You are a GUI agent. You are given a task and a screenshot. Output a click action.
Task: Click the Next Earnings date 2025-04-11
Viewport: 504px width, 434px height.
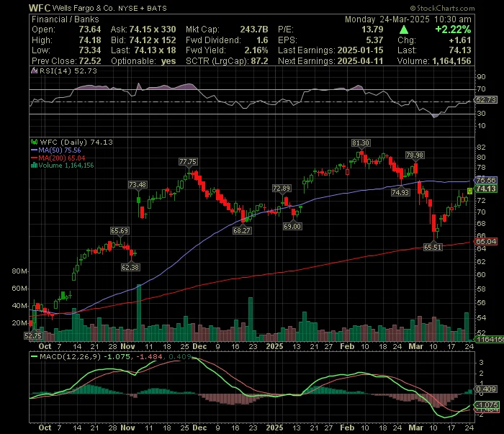coord(360,61)
